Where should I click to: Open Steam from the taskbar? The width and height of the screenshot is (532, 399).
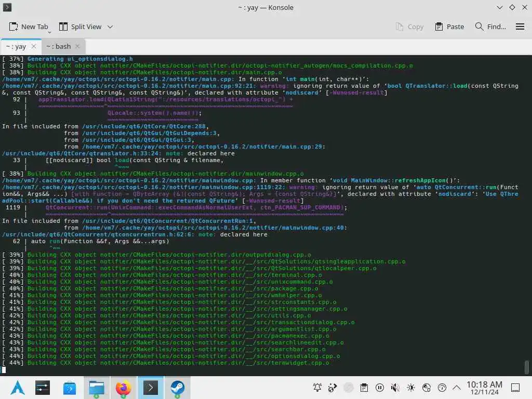(x=177, y=388)
